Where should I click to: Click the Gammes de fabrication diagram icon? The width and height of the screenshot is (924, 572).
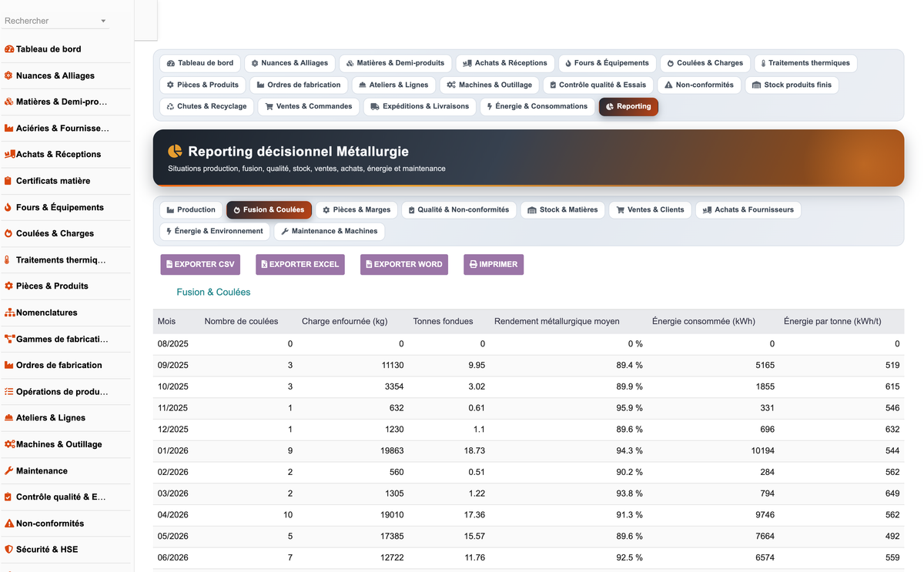click(9, 339)
